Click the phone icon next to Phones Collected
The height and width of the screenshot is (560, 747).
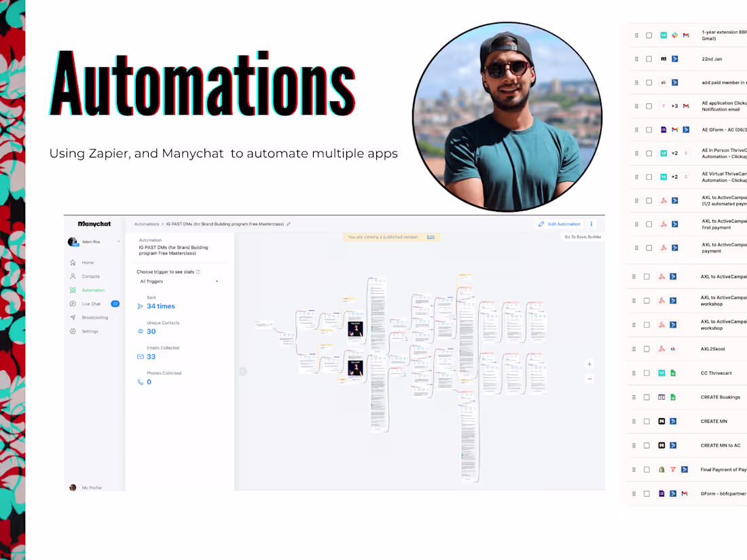141,381
